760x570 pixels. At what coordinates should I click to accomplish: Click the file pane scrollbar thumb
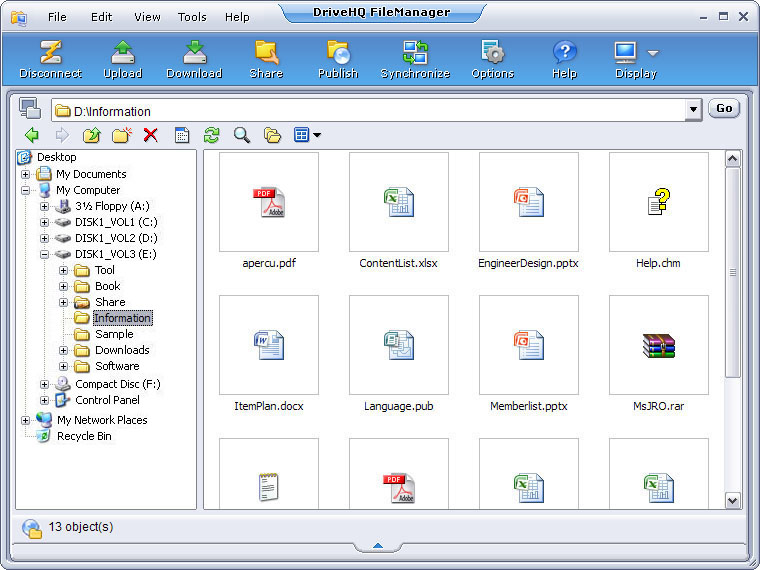[732, 272]
